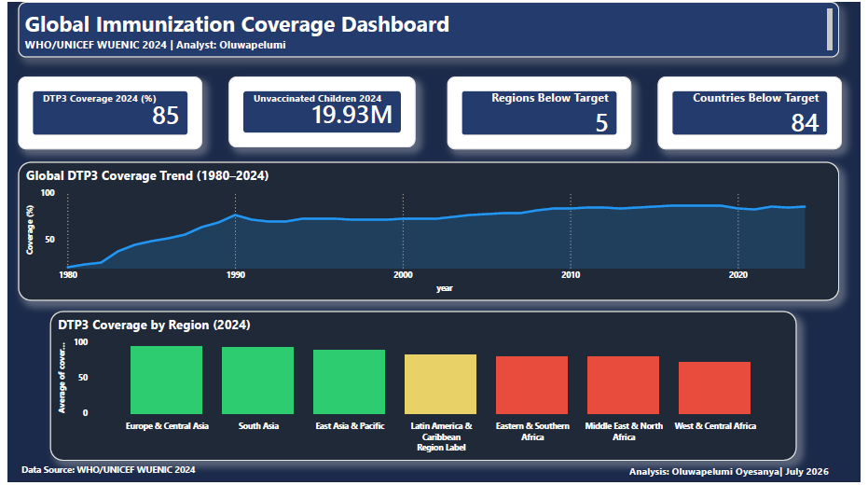Viewport: 868px width, 485px height.
Task: Click the South Asia axis label
Action: [258, 426]
